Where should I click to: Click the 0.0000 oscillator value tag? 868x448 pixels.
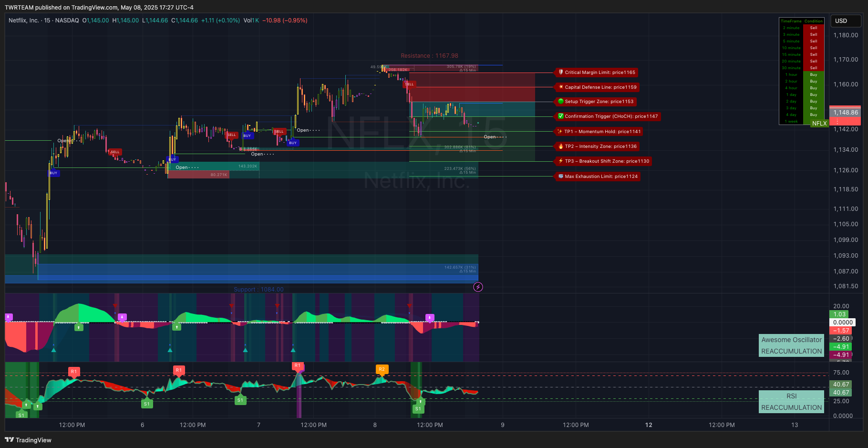pos(843,323)
